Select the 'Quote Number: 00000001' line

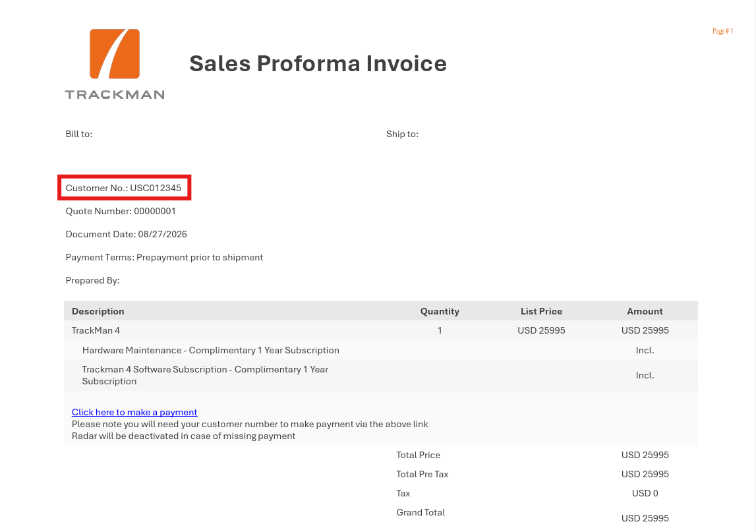coord(121,211)
